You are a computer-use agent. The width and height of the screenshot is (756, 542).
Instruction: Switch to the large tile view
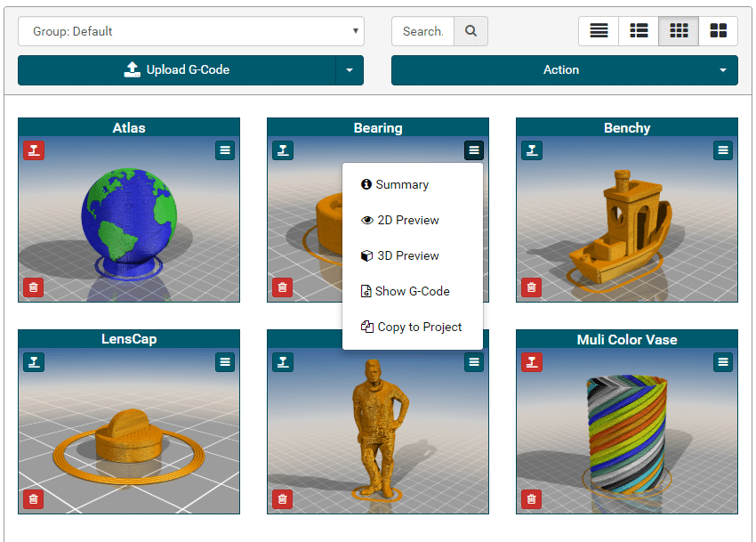pyautogui.click(x=718, y=31)
